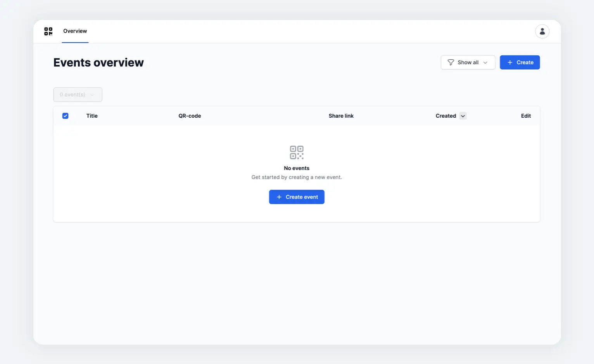Viewport: 594px width, 364px height.
Task: Click the Share link column header
Action: coord(341,116)
